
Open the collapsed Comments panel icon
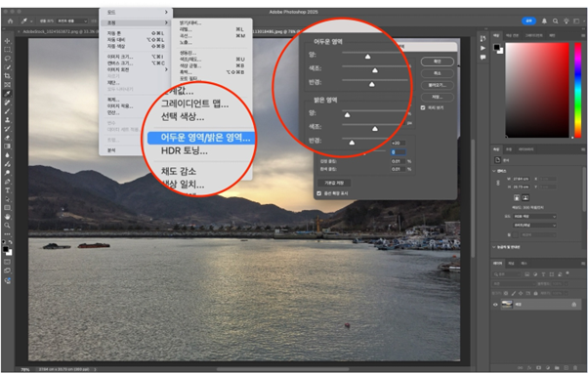click(483, 58)
